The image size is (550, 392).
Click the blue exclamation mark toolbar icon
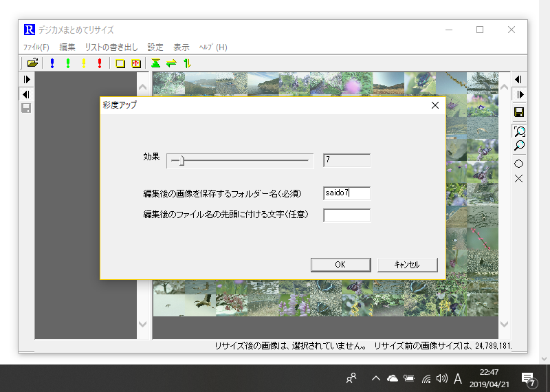coord(52,63)
